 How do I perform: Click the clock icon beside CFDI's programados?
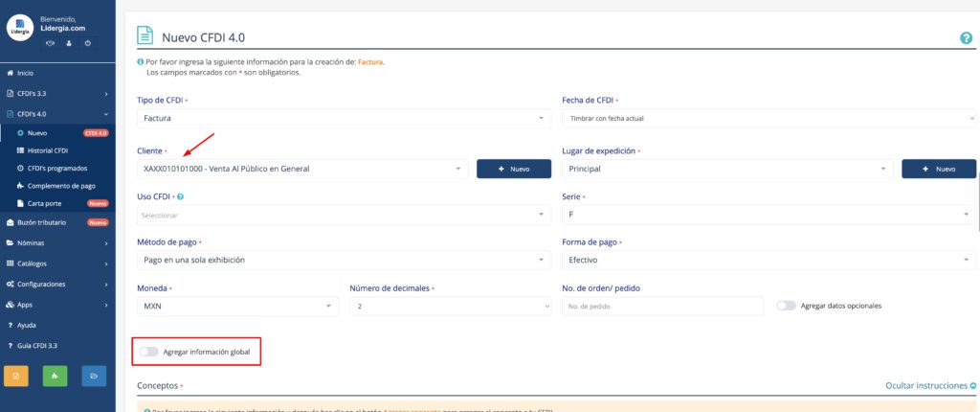tap(21, 169)
